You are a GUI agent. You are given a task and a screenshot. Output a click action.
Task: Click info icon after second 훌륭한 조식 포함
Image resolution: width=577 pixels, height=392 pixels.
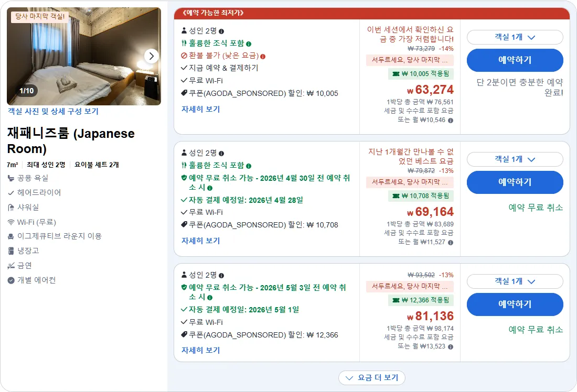(249, 166)
